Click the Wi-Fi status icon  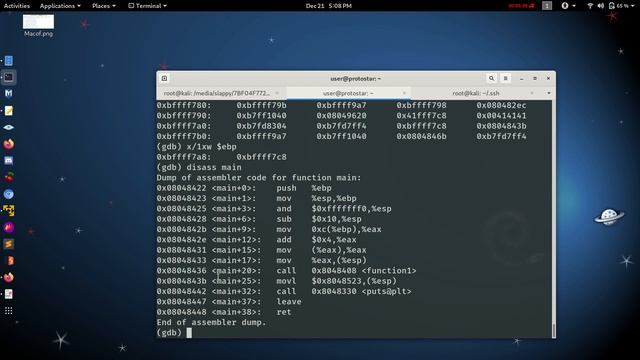click(x=590, y=6)
